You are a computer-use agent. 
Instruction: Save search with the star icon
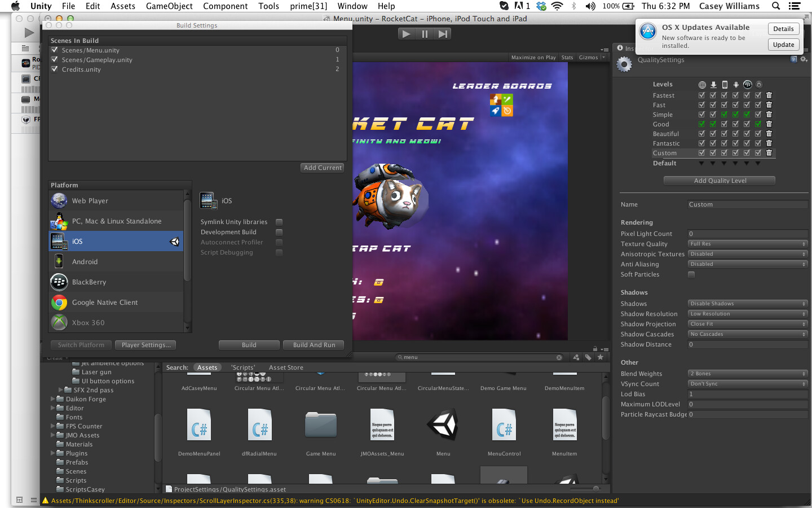pos(600,357)
